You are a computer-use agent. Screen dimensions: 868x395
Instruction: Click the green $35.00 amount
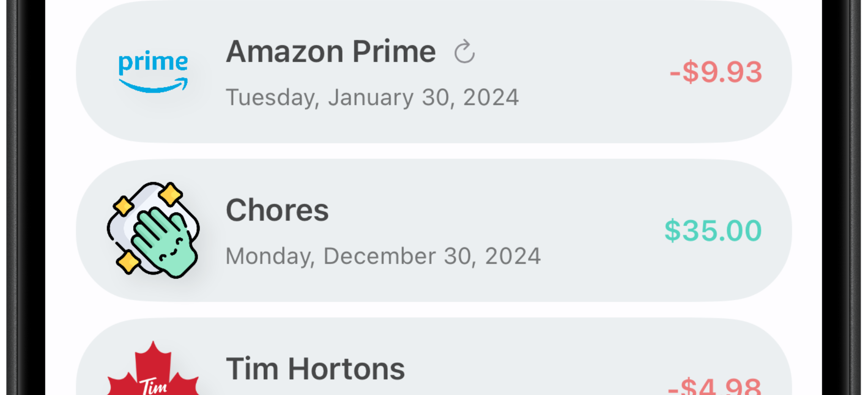pyautogui.click(x=713, y=230)
